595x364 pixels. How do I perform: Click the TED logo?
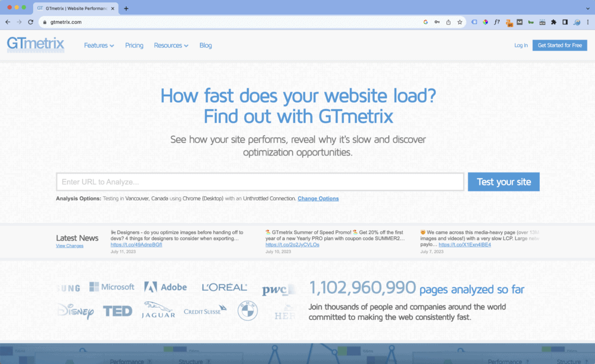[x=117, y=311]
